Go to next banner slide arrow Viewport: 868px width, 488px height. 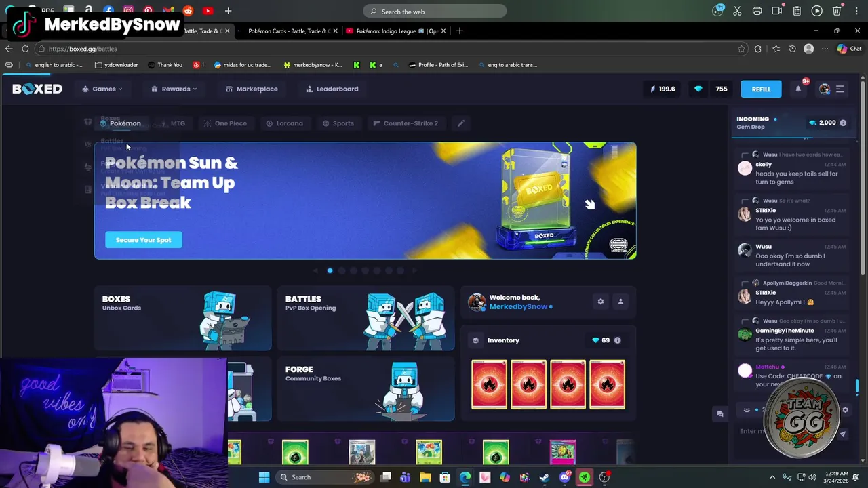click(415, 270)
